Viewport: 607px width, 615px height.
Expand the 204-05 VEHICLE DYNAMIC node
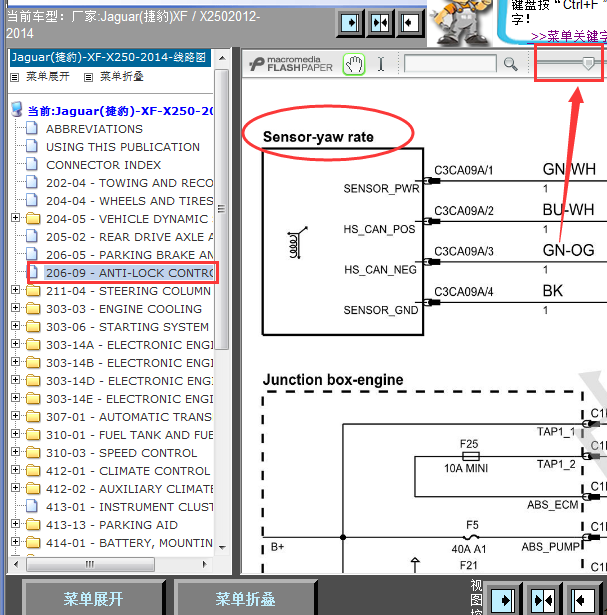[15, 217]
